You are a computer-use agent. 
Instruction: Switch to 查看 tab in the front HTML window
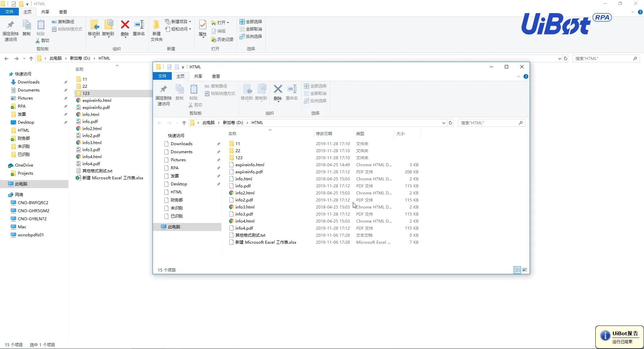point(216,76)
